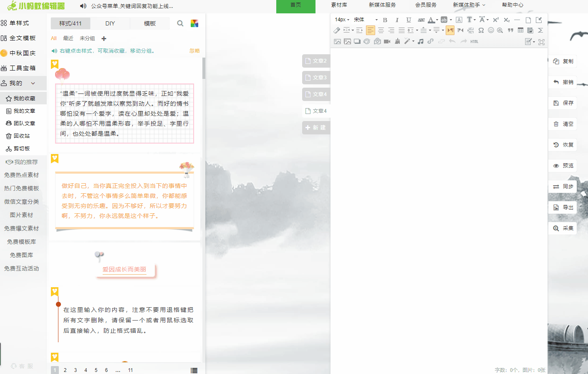Toggle strikethrough on selected text

point(422,20)
